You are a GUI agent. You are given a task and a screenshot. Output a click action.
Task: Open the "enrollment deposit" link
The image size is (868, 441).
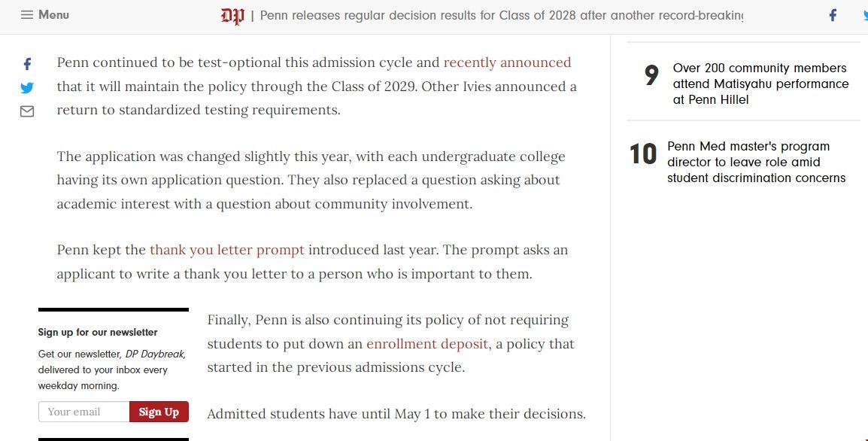coord(428,344)
